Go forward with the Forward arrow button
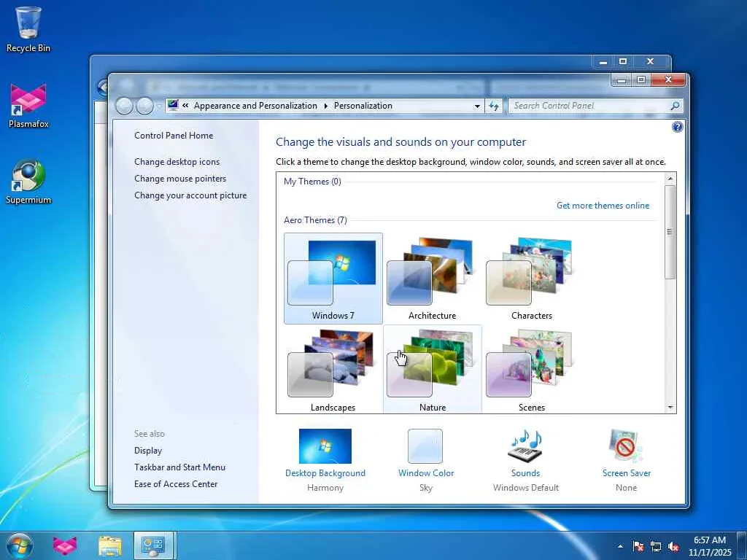The image size is (747, 560). [145, 106]
